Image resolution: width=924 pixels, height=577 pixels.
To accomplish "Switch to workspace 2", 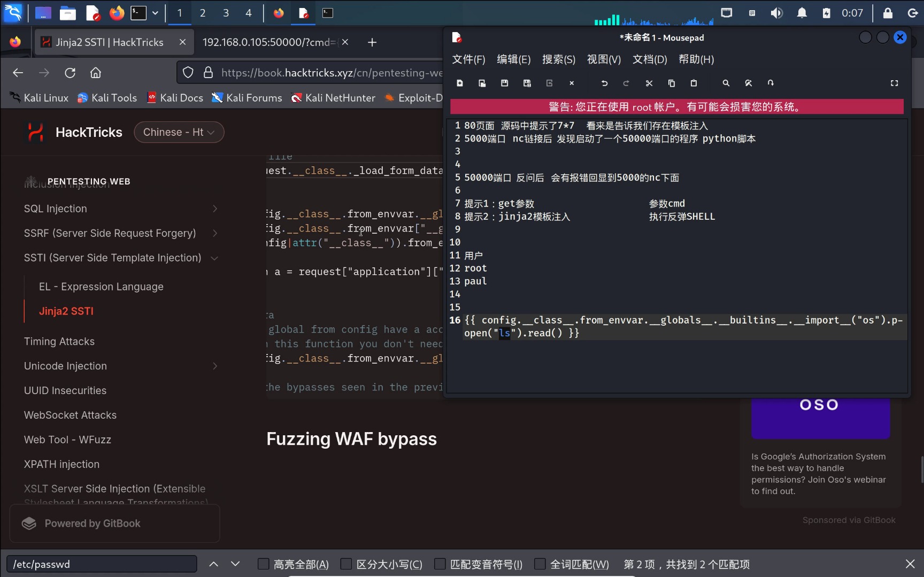I will click(x=203, y=13).
